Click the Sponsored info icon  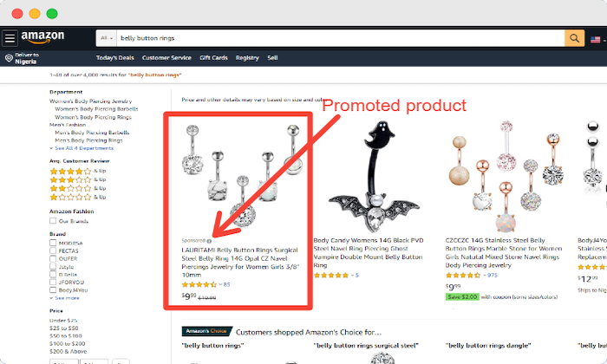(x=209, y=241)
